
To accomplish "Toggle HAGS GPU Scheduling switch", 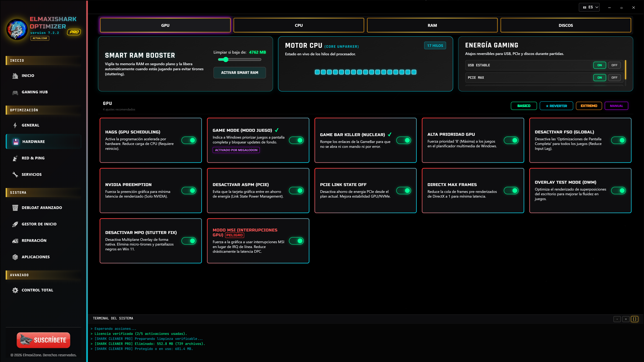I will [189, 140].
